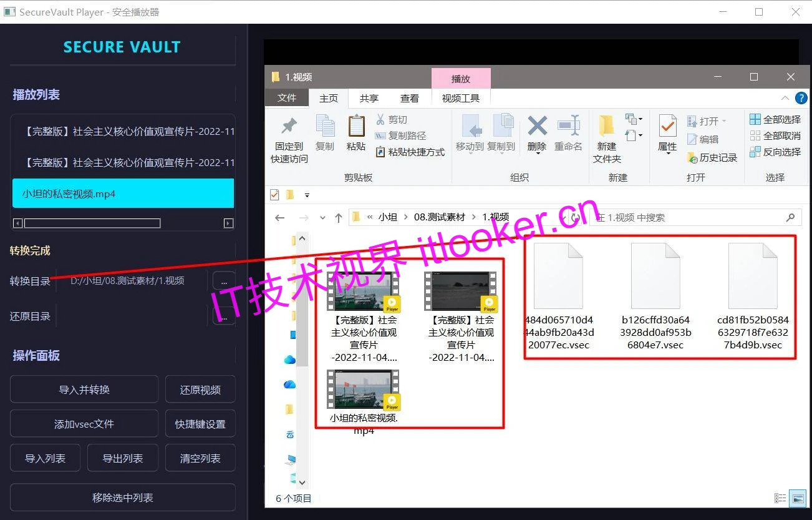Click the 导入并转换 button
Image resolution: width=812 pixels, height=520 pixels.
(84, 389)
